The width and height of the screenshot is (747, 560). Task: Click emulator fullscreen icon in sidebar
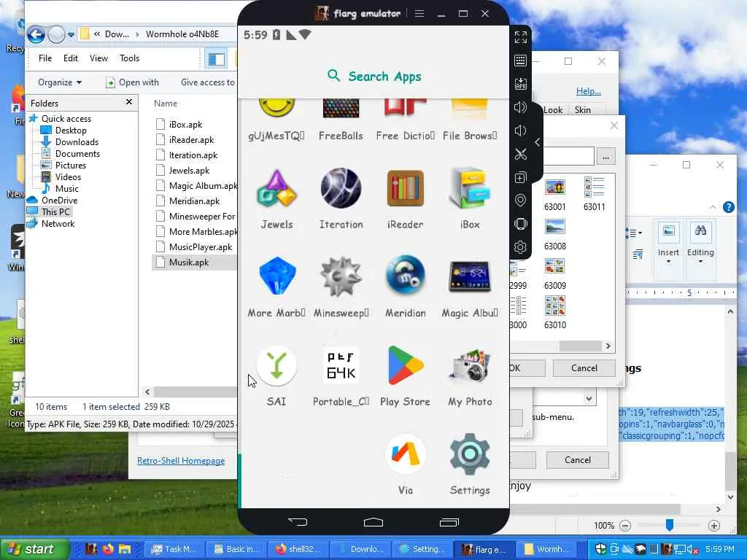[521, 37]
